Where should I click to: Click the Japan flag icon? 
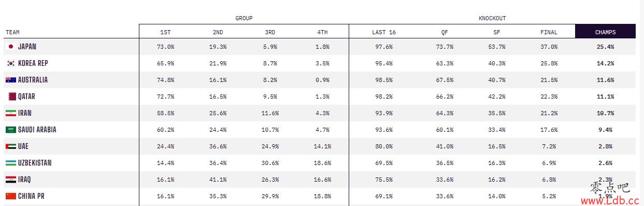click(10, 47)
